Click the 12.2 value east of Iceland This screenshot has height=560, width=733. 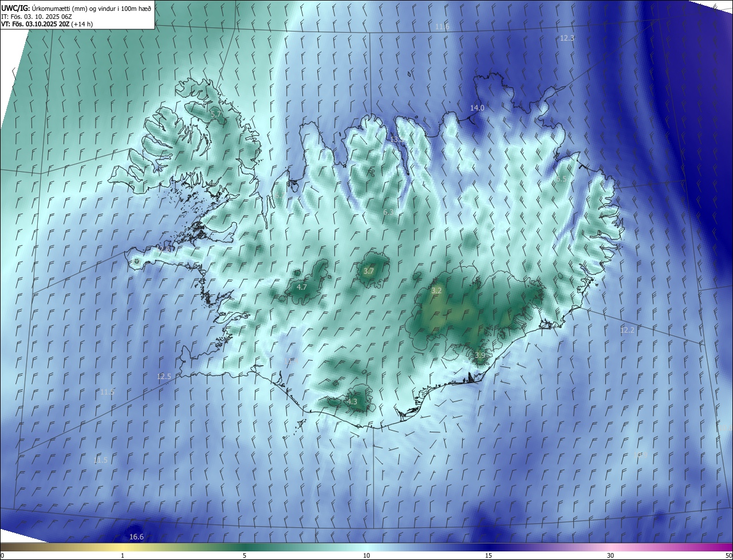pos(627,330)
